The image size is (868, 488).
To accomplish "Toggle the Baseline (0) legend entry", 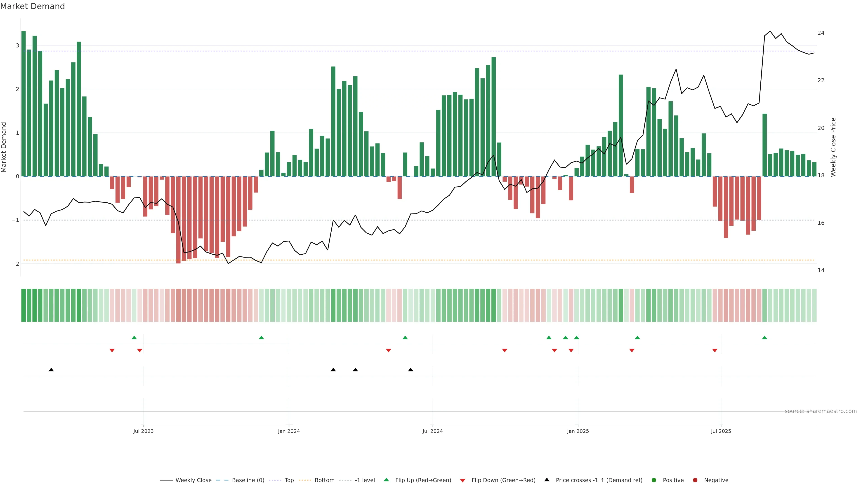I will click(x=248, y=480).
